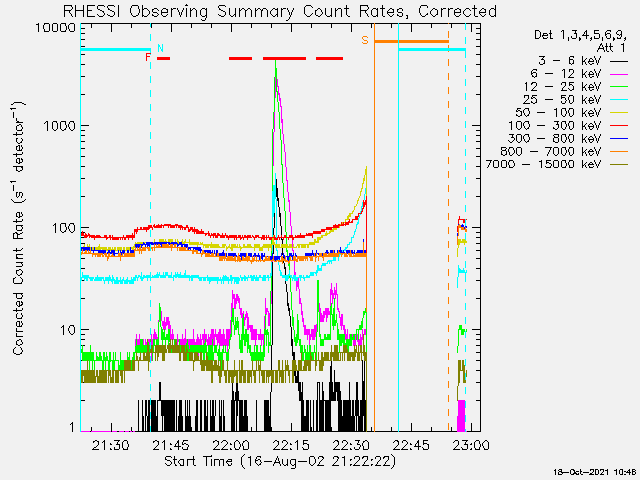Click the olive line swatch for 7000 - 15000 keV
This screenshot has height=480, width=640.
point(619,165)
